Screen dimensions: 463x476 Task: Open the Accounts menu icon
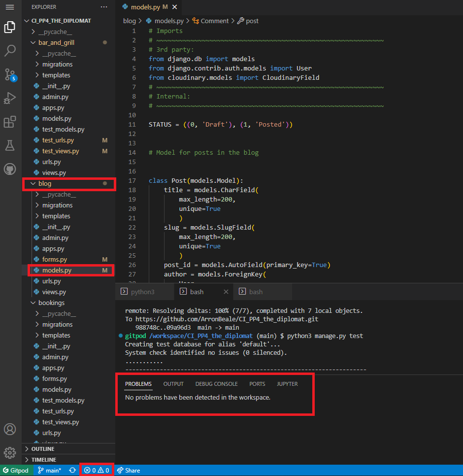point(10,429)
